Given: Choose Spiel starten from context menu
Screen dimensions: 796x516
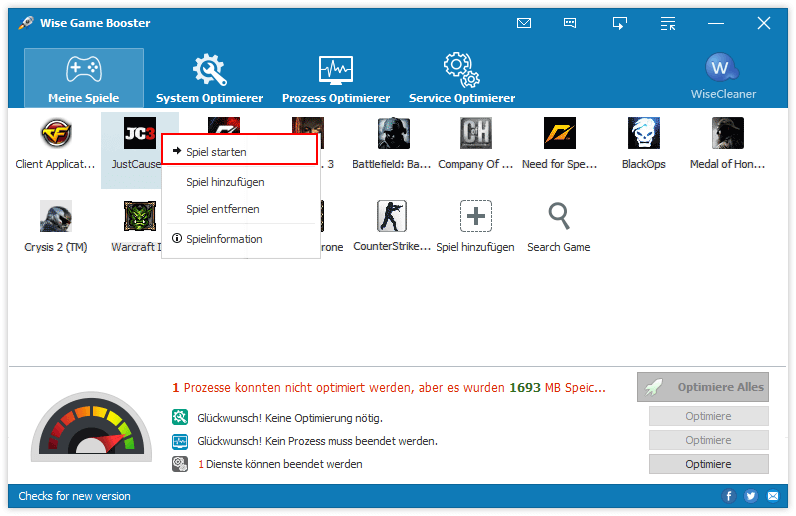Looking at the screenshot, I should click(240, 151).
